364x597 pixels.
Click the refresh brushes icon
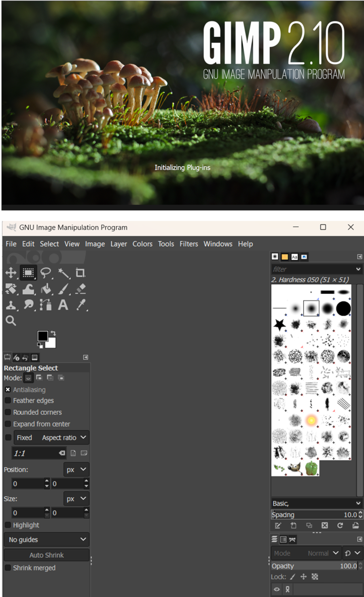point(340,525)
